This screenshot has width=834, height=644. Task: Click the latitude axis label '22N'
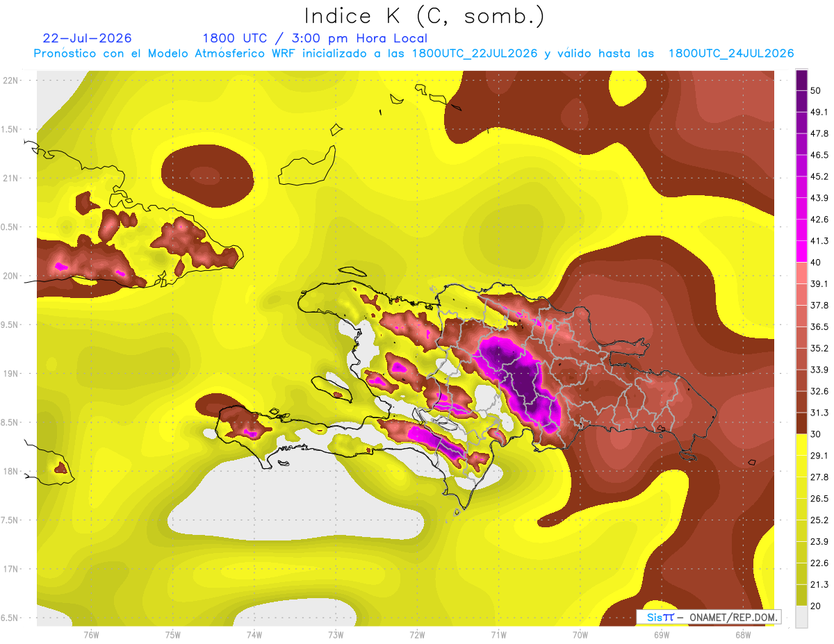11,81
